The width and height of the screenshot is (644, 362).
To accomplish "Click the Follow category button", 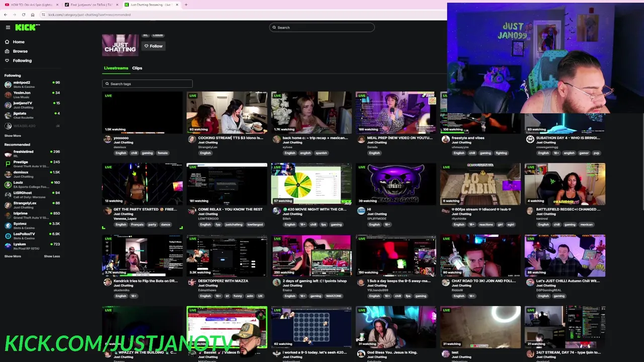I will coord(153,46).
